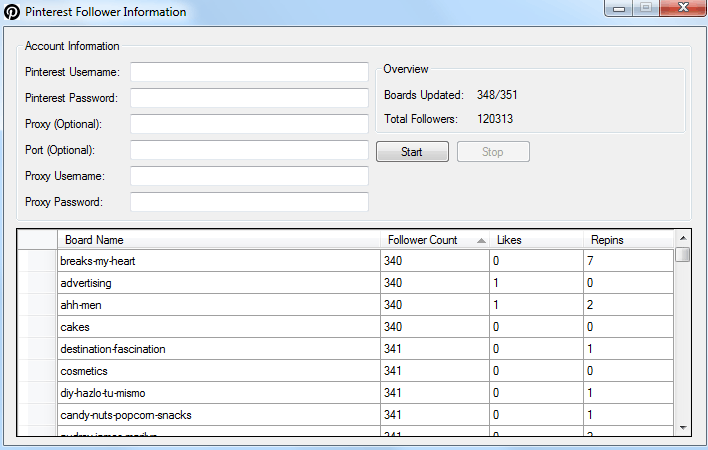Click Likes value 0 in destination-fascination row
The height and width of the screenshot is (450, 708).
(536, 349)
